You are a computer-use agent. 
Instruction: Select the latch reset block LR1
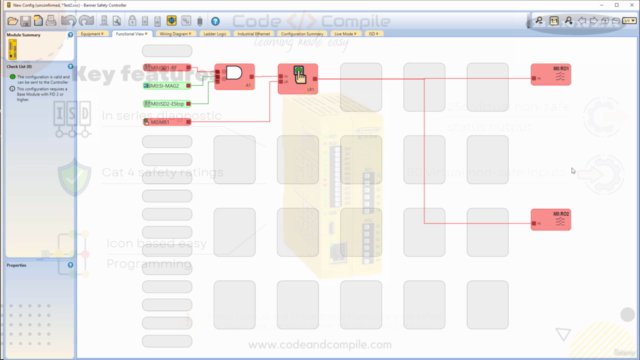(x=298, y=78)
